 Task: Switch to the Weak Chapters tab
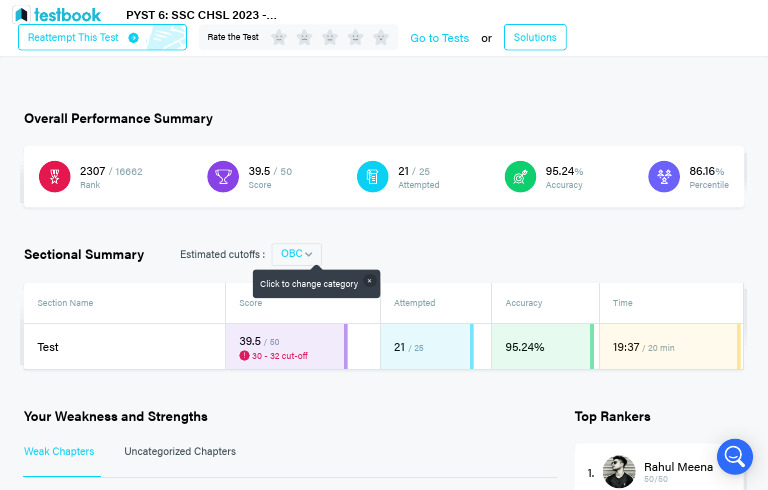(x=59, y=452)
